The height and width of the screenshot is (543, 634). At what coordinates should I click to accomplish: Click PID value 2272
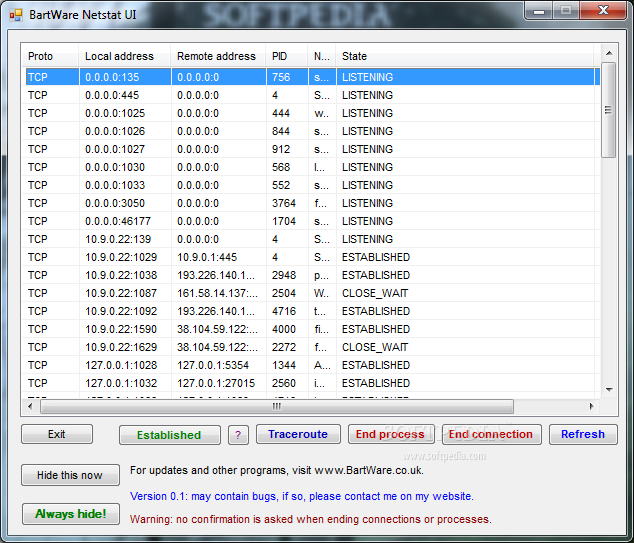pyautogui.click(x=284, y=347)
